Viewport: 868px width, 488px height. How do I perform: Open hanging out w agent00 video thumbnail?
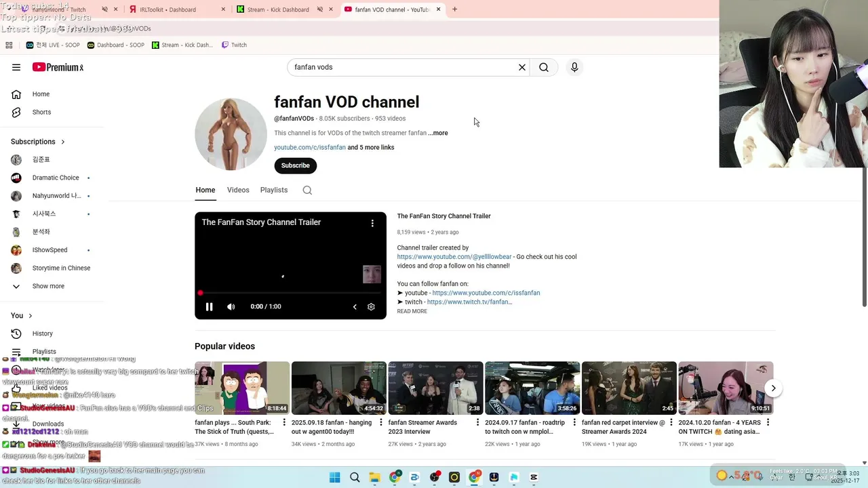tap(339, 388)
